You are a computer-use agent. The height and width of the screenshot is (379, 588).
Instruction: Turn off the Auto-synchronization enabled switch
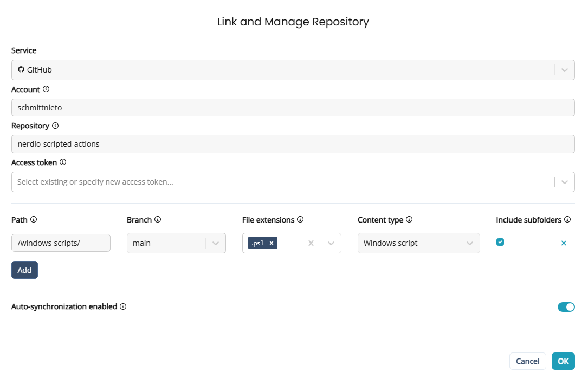pos(566,307)
